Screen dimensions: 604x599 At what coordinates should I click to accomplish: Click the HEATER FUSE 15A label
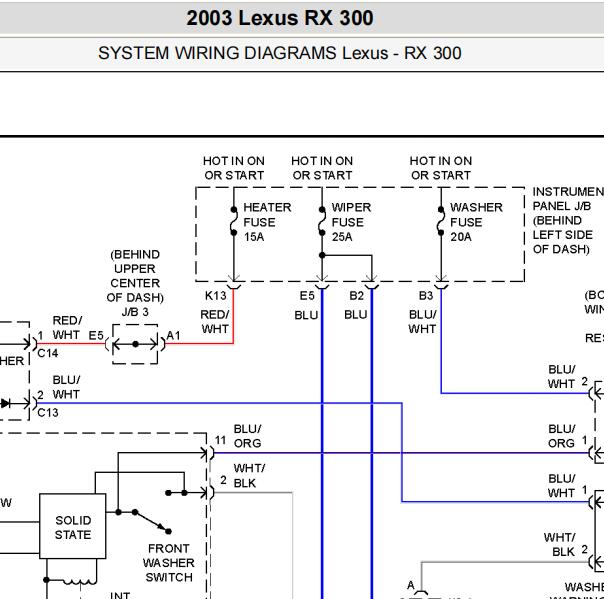coord(267,222)
